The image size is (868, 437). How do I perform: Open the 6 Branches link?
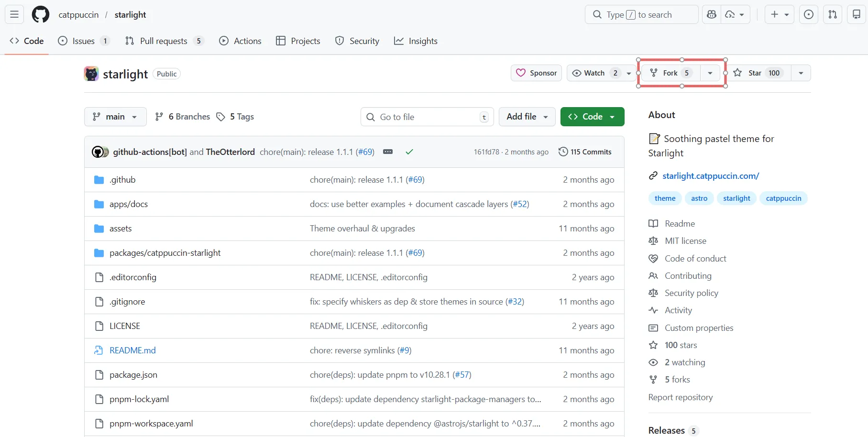(x=183, y=117)
